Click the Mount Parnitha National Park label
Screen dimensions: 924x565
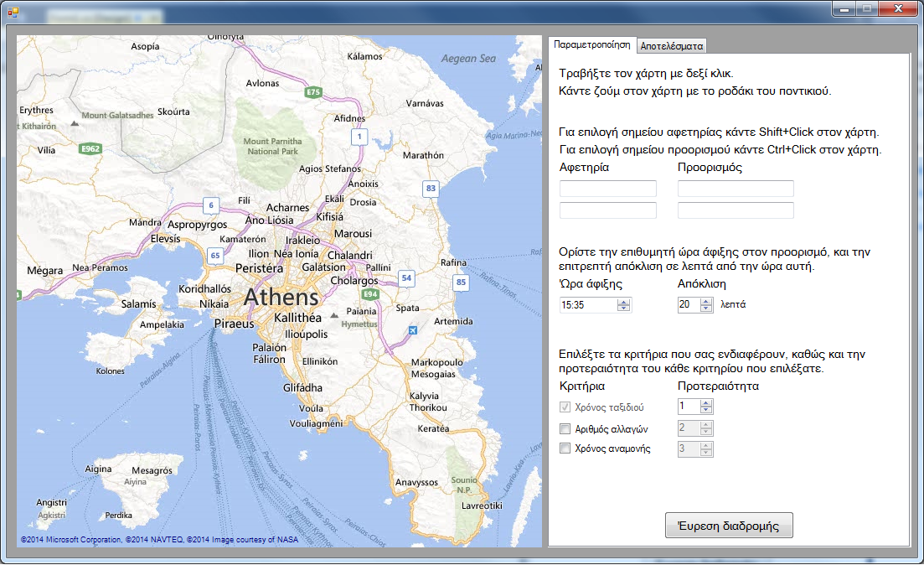pyautogui.click(x=272, y=146)
